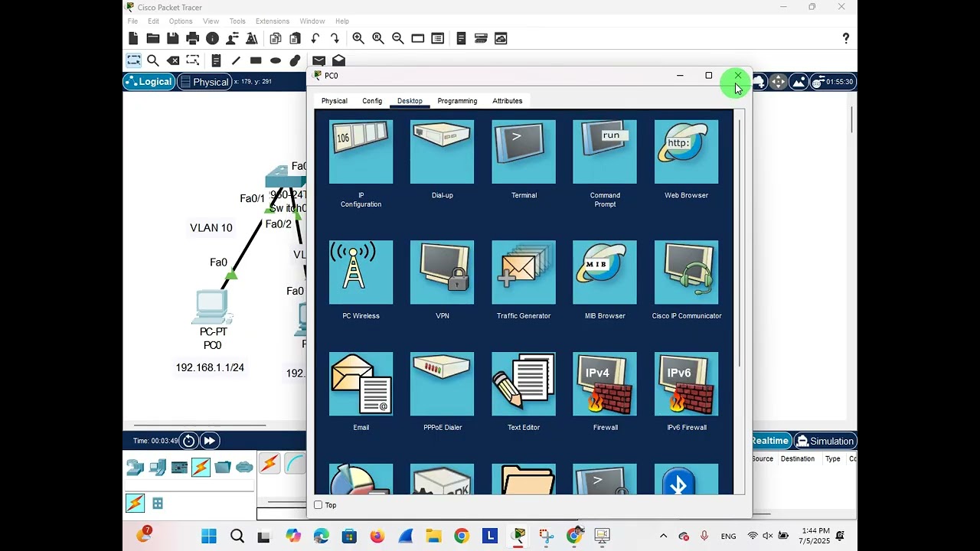Screen dimensions: 980x551
Task: Open the PC Wireless app
Action: point(361,272)
